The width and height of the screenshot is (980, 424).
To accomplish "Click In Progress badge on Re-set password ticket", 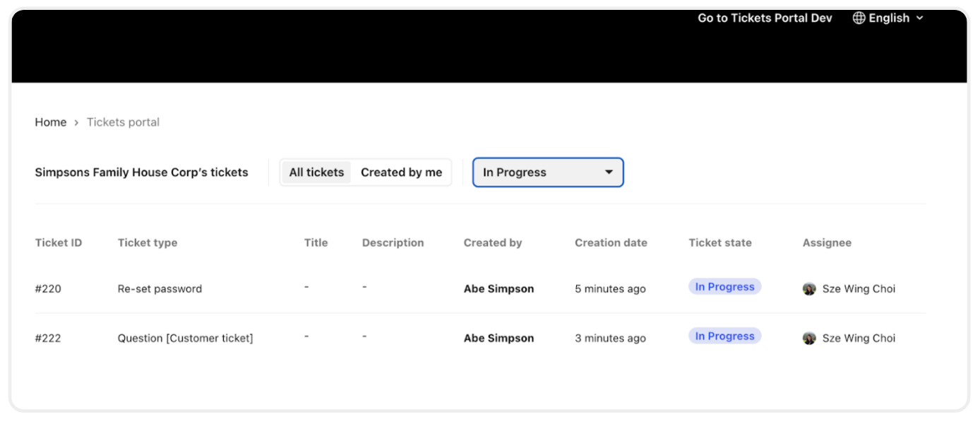I will pos(724,287).
